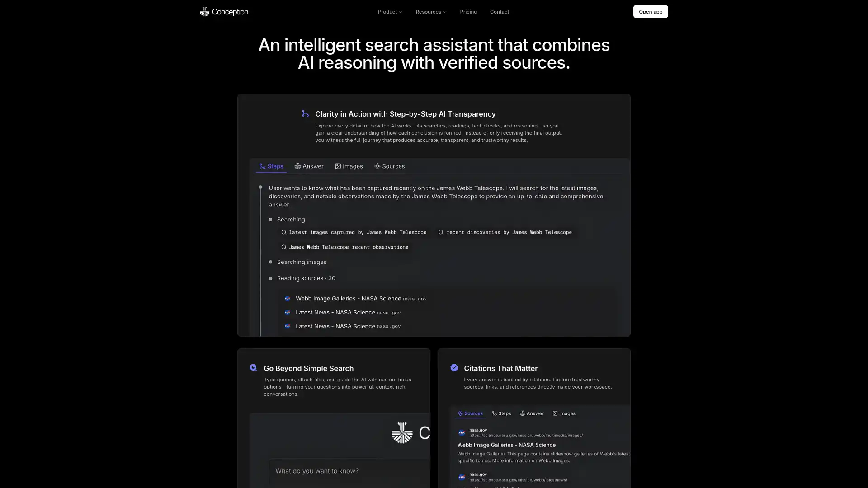Select Sources tab in citations demo

tap(470, 413)
